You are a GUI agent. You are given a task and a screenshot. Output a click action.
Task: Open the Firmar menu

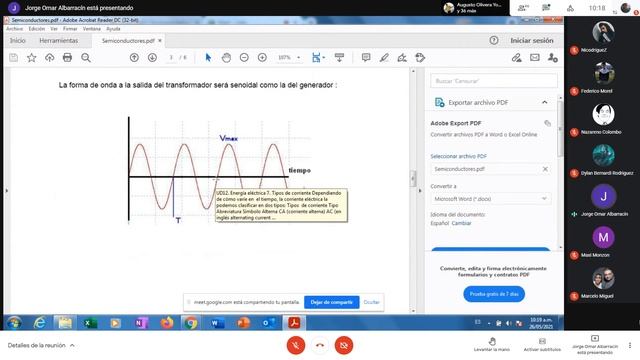pos(70,29)
